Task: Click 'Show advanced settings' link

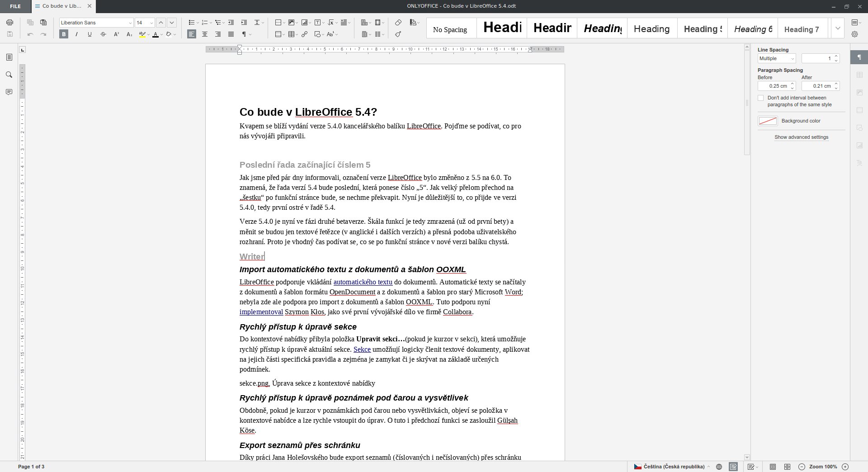Action: [x=801, y=137]
